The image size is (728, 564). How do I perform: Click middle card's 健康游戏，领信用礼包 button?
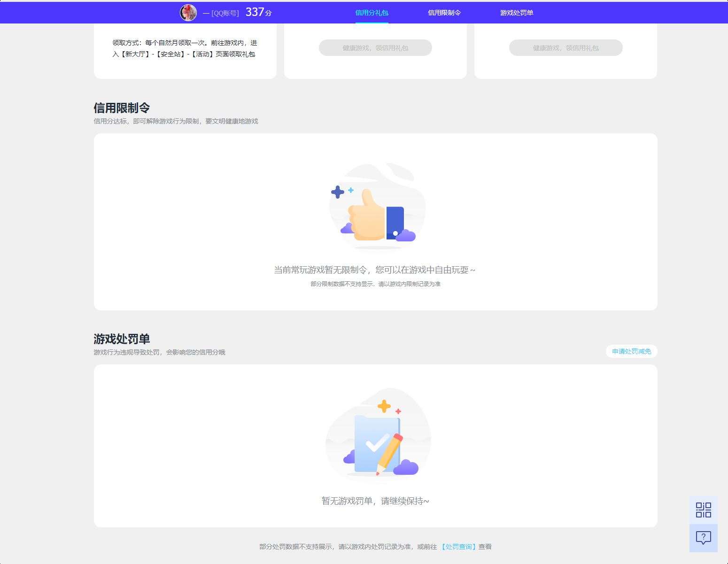(375, 48)
